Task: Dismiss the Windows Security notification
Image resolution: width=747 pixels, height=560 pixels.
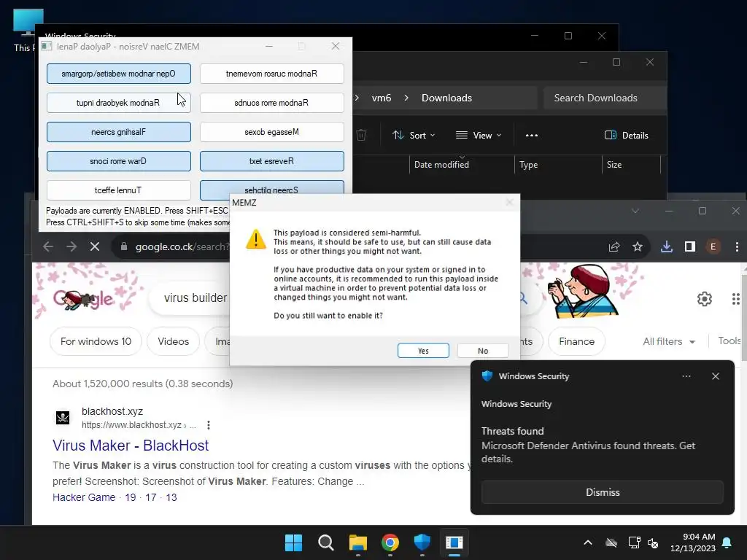Action: (x=602, y=492)
